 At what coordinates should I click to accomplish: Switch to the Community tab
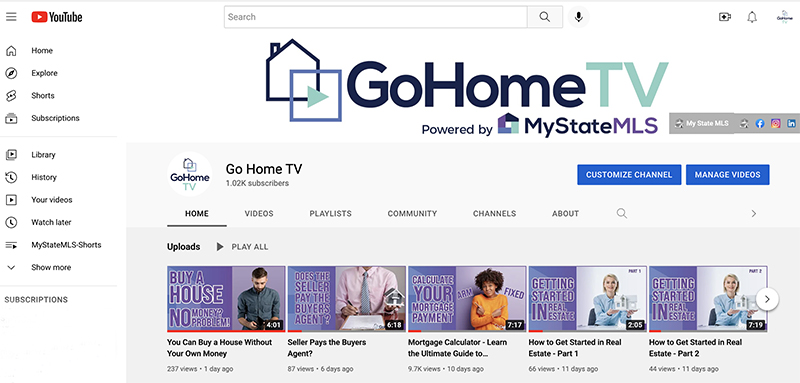point(412,213)
